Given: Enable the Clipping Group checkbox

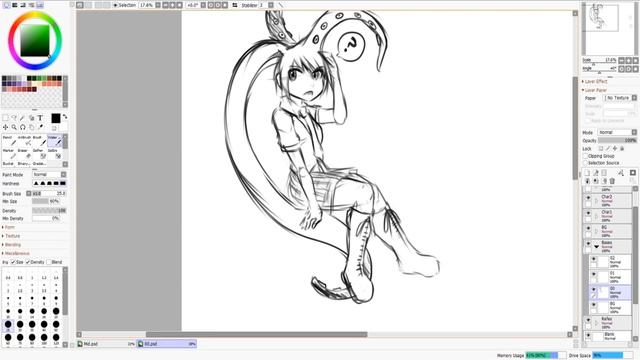Looking at the screenshot, I should coord(585,156).
